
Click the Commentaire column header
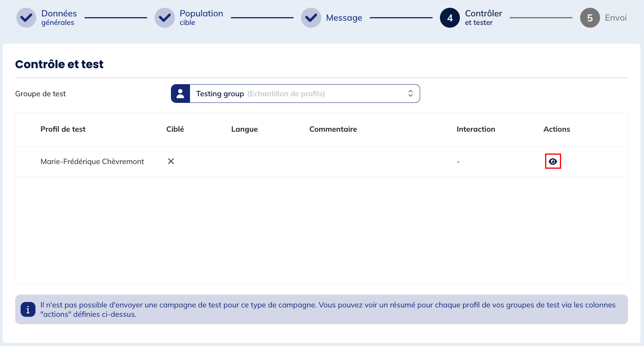333,129
